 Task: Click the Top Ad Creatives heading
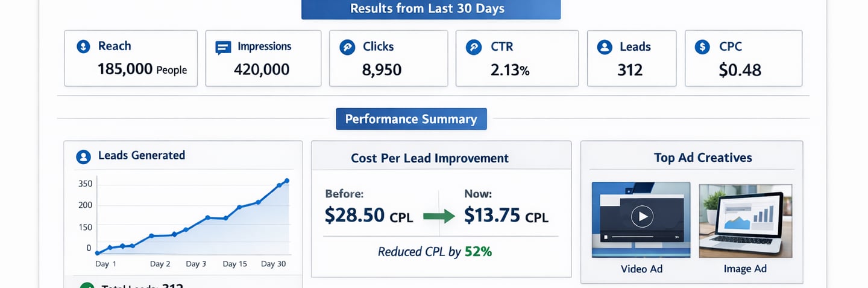(703, 158)
